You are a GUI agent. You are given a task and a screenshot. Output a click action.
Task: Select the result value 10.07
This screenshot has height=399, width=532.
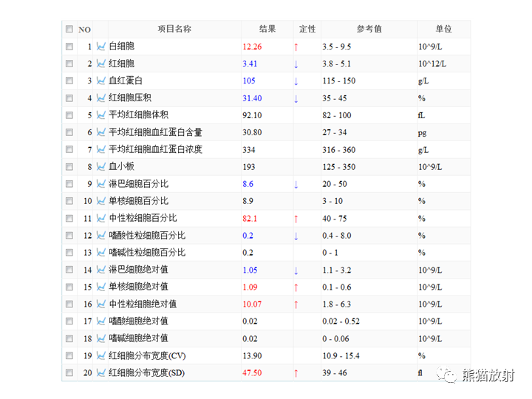click(252, 304)
